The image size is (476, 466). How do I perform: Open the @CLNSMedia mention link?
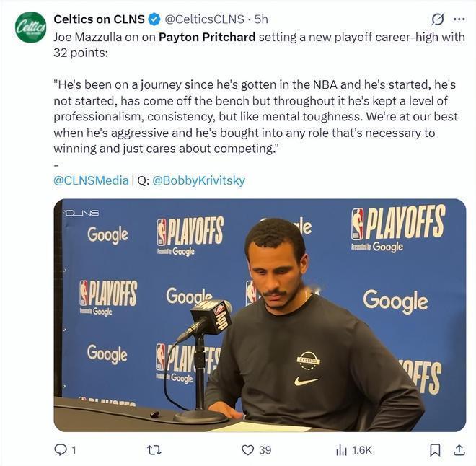coord(91,180)
